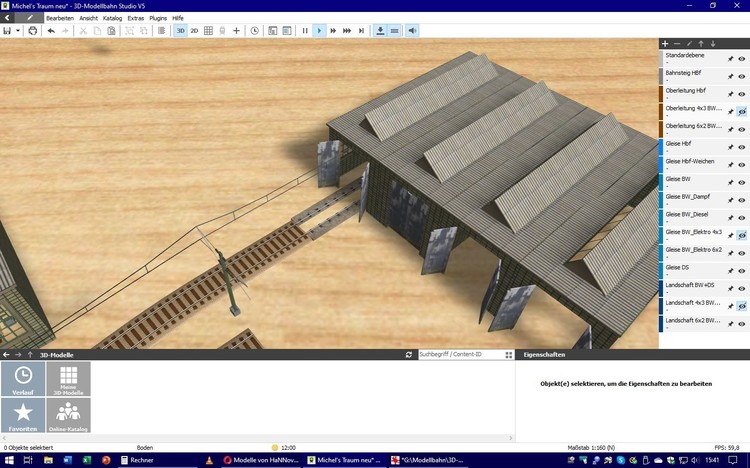Switch to 3D view mode
This screenshot has width=750, height=468.
pos(180,31)
